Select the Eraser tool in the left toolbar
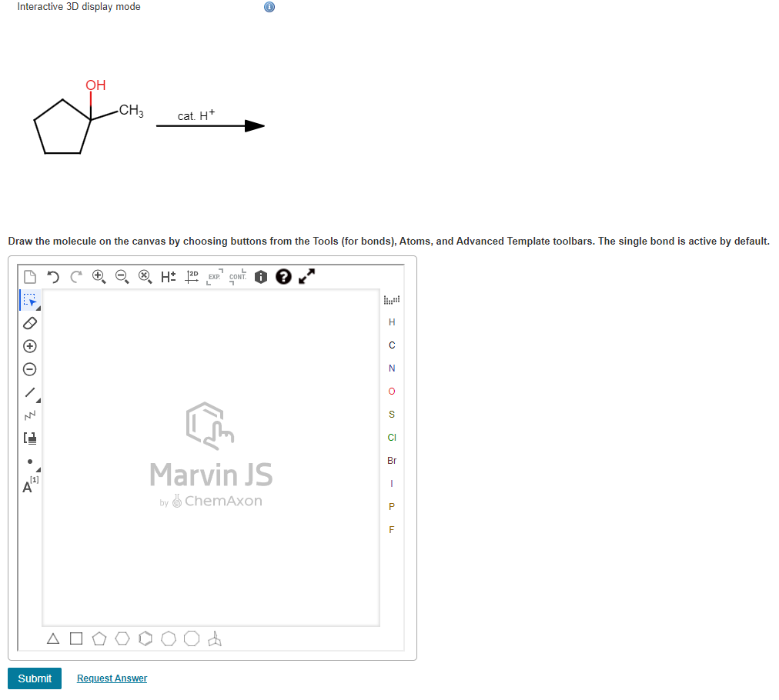 tap(29, 323)
